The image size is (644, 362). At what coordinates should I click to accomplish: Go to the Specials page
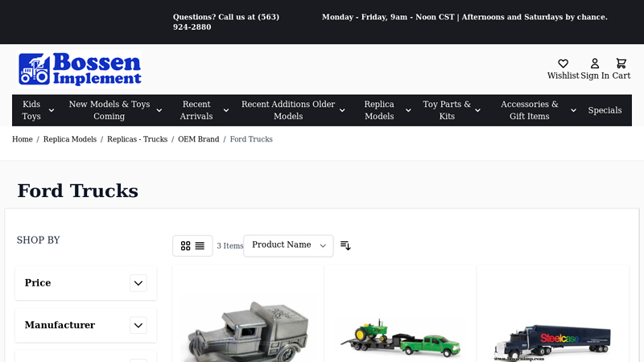[605, 110]
